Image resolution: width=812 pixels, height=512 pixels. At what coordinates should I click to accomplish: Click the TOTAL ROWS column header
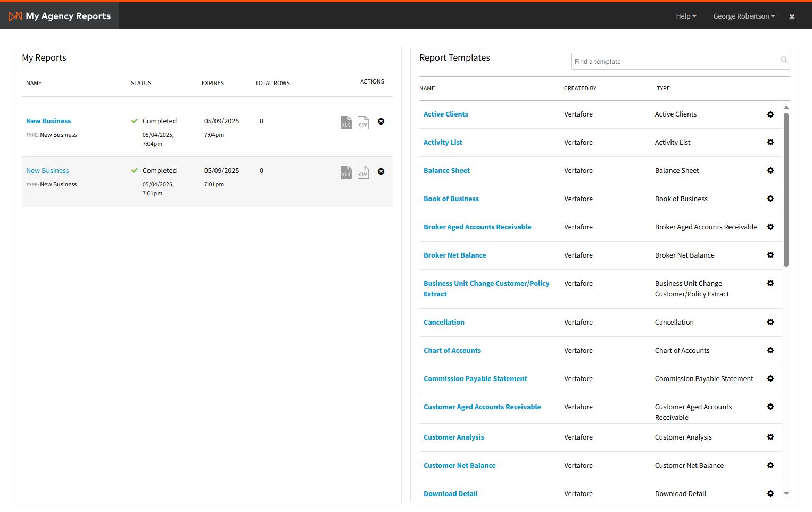tap(272, 83)
